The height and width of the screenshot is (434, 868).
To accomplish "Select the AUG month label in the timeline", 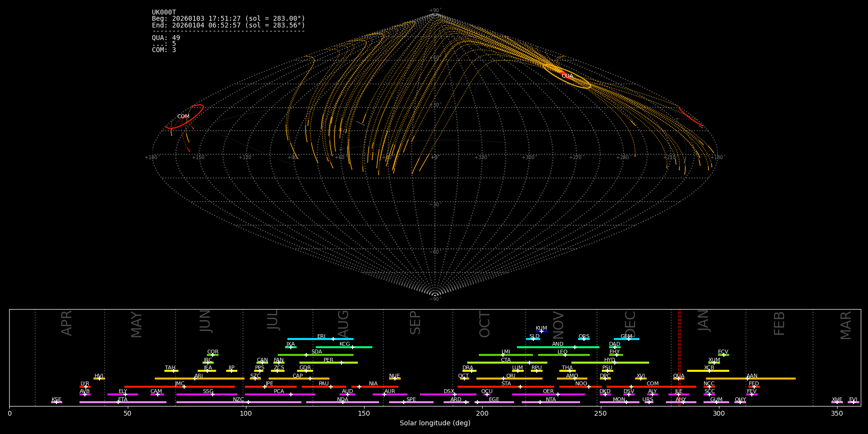I will pos(343,323).
